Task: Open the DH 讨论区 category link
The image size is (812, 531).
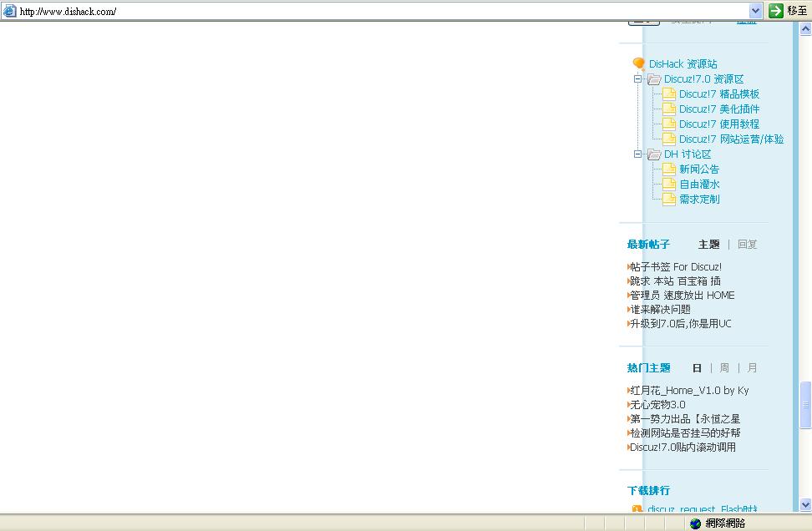Action: tap(688, 154)
